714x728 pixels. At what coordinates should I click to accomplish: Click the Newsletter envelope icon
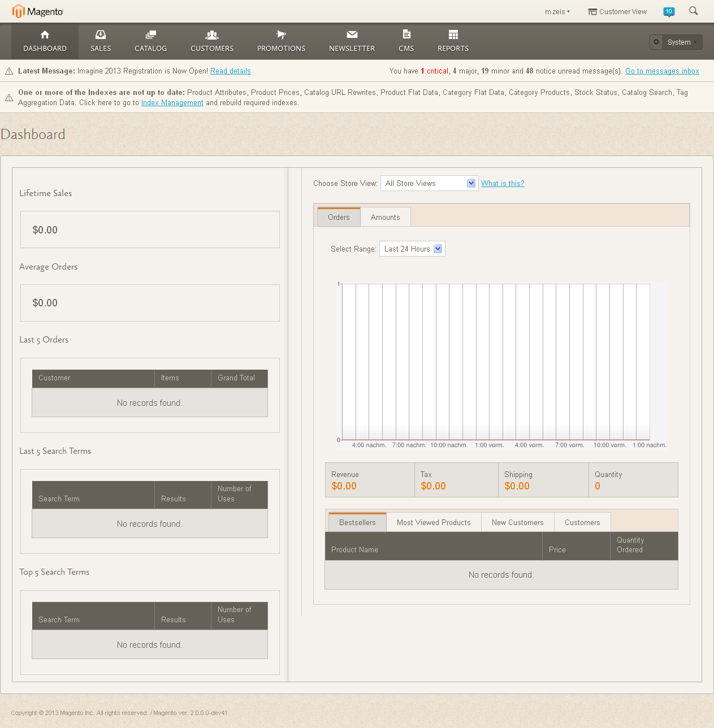pyautogui.click(x=352, y=34)
